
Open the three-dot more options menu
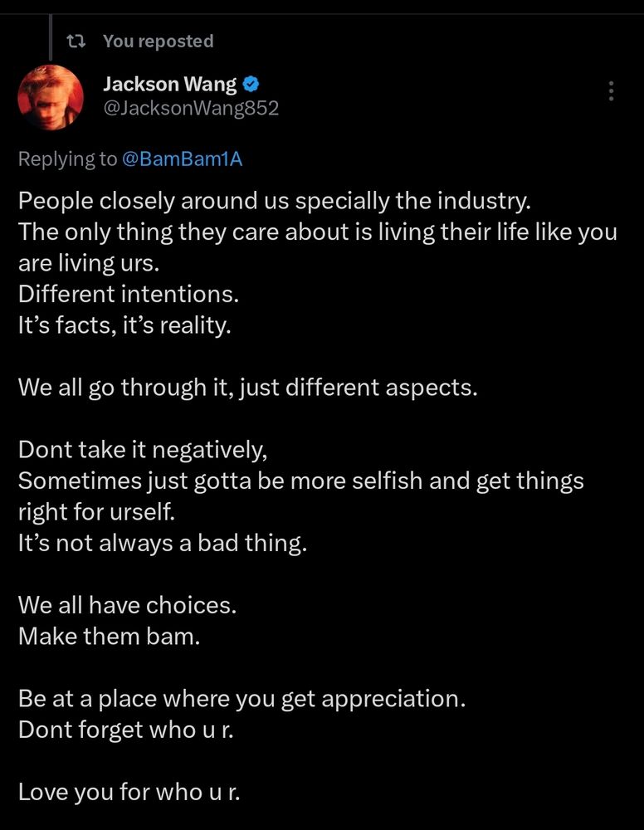point(611,91)
